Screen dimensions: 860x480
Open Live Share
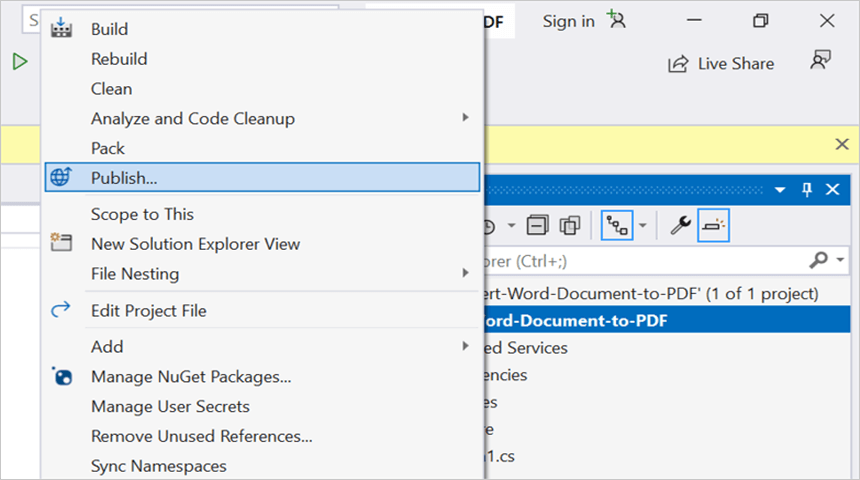(x=721, y=64)
